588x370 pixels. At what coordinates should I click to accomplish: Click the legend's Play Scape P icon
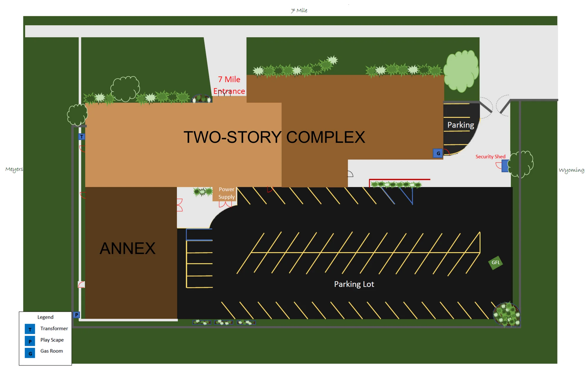(30, 341)
